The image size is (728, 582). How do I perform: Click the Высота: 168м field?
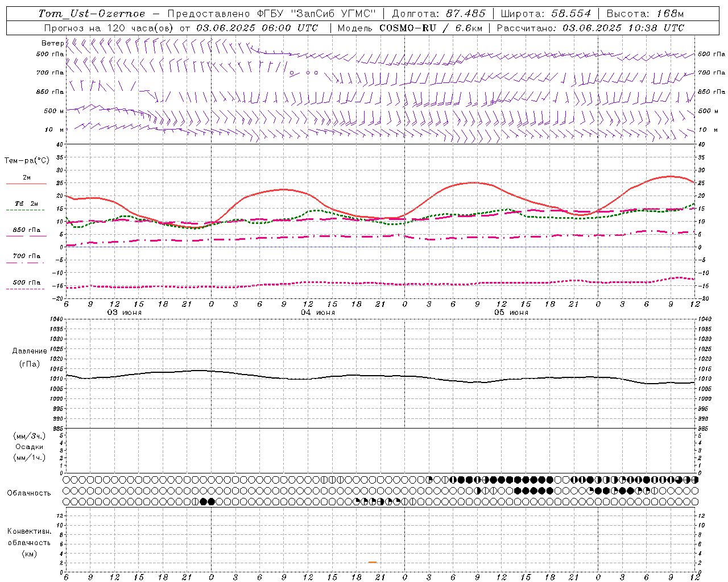tap(645, 14)
